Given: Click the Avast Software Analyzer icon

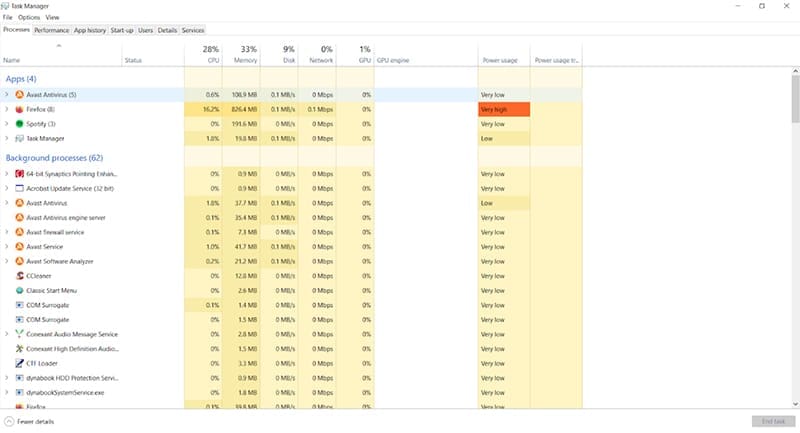Looking at the screenshot, I should coord(19,261).
